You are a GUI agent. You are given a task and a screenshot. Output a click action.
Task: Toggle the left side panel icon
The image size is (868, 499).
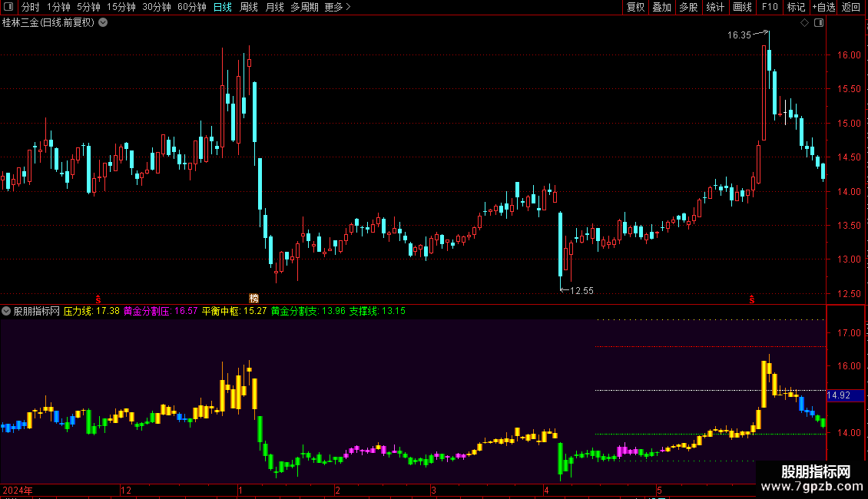[8, 7]
